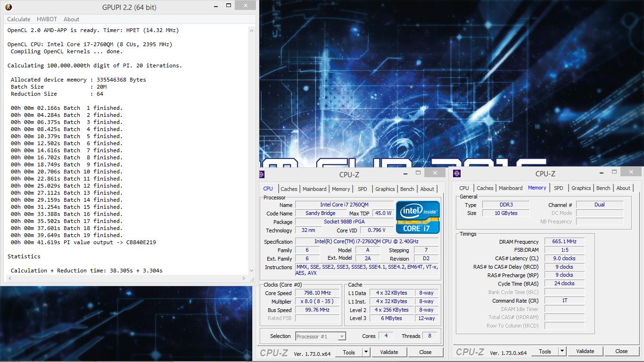
Task: Open the HWBOT menu in GPUPI
Action: [x=47, y=19]
